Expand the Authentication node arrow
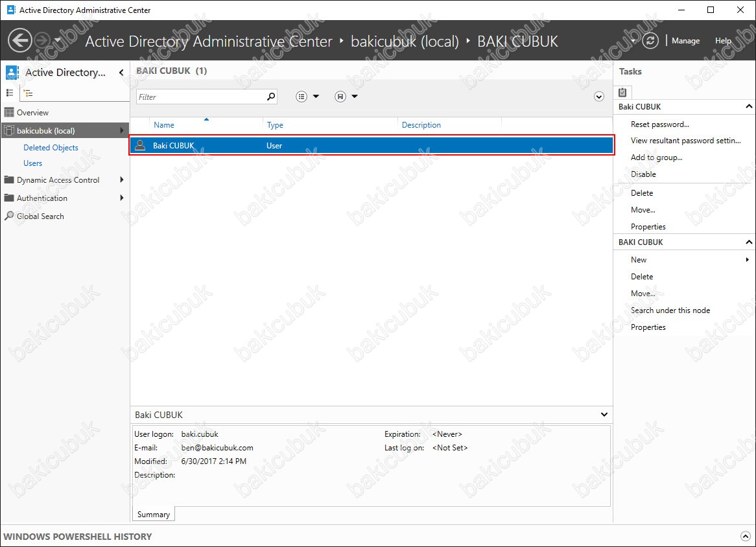756x547 pixels. [x=121, y=198]
